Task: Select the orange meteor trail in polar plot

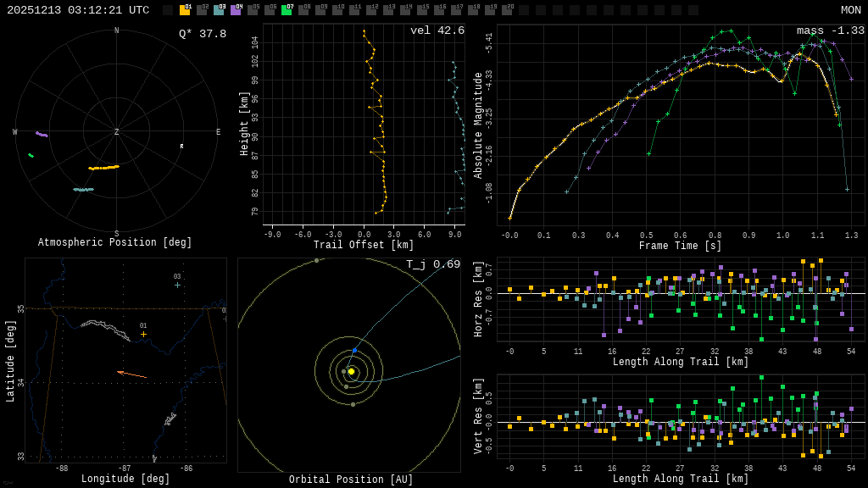Action: [104, 168]
